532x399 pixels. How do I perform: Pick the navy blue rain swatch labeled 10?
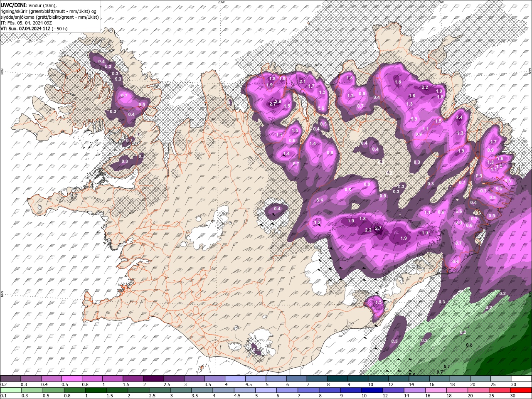click(x=372, y=390)
